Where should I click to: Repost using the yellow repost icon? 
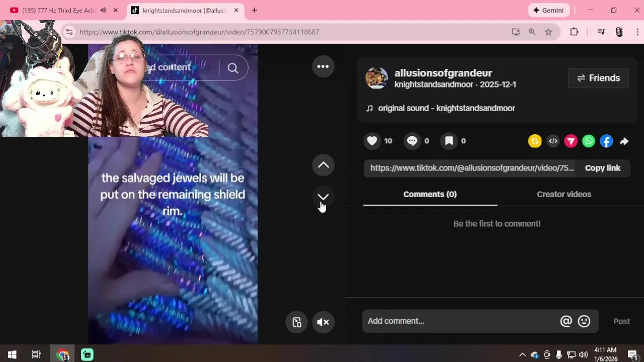(x=535, y=141)
